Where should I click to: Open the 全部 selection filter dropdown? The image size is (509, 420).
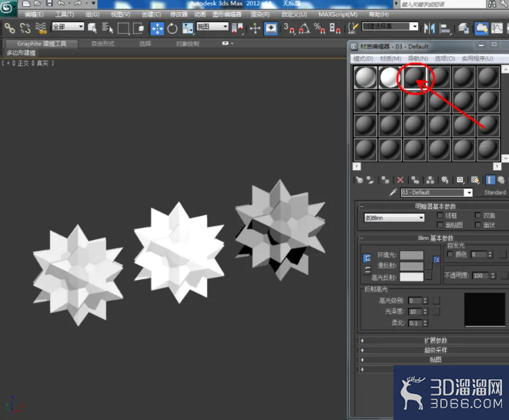[68, 27]
